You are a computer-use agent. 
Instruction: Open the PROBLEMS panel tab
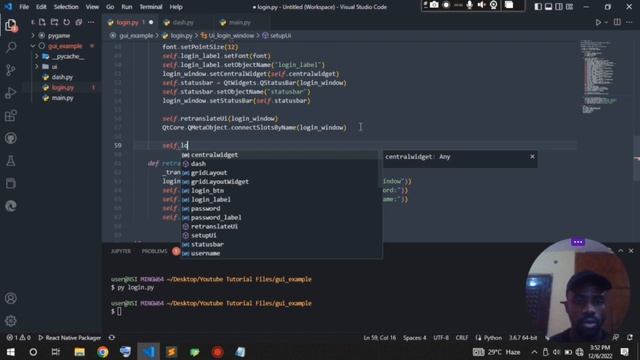154,251
